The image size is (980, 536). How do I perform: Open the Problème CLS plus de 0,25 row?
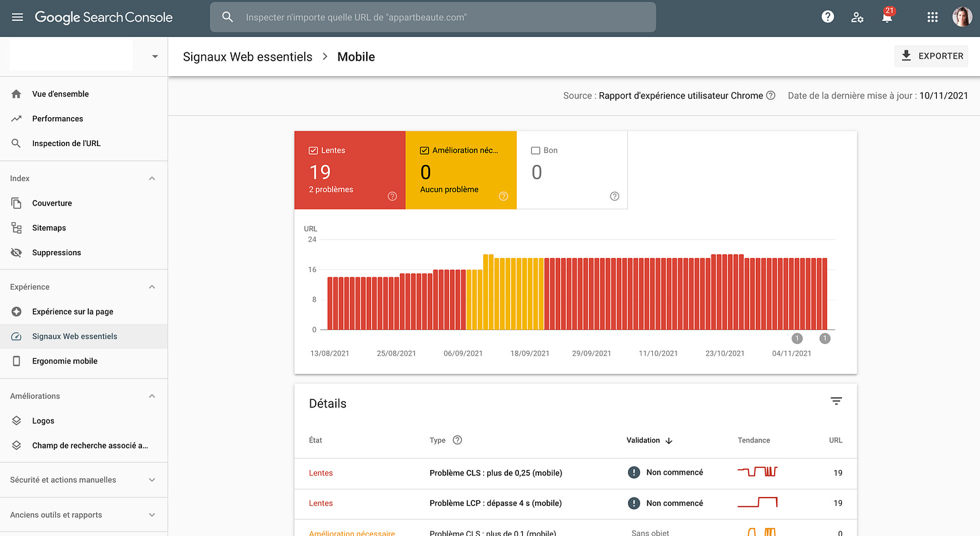click(575, 473)
